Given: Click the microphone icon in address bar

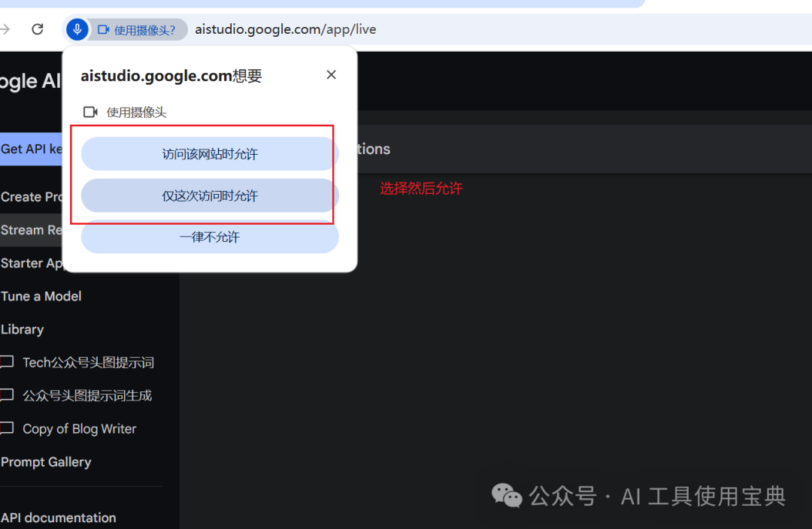Looking at the screenshot, I should (x=77, y=29).
